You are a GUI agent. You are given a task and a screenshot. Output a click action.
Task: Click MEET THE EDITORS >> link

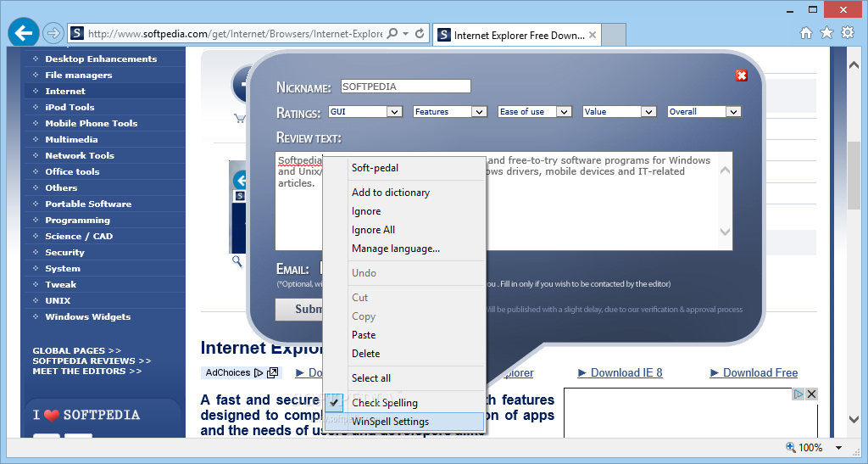[x=87, y=371]
